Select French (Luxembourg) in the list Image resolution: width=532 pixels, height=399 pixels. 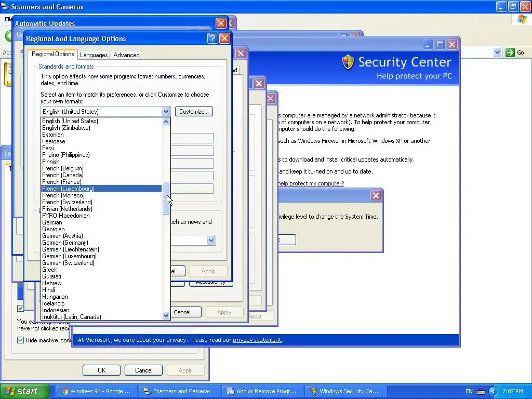point(101,188)
